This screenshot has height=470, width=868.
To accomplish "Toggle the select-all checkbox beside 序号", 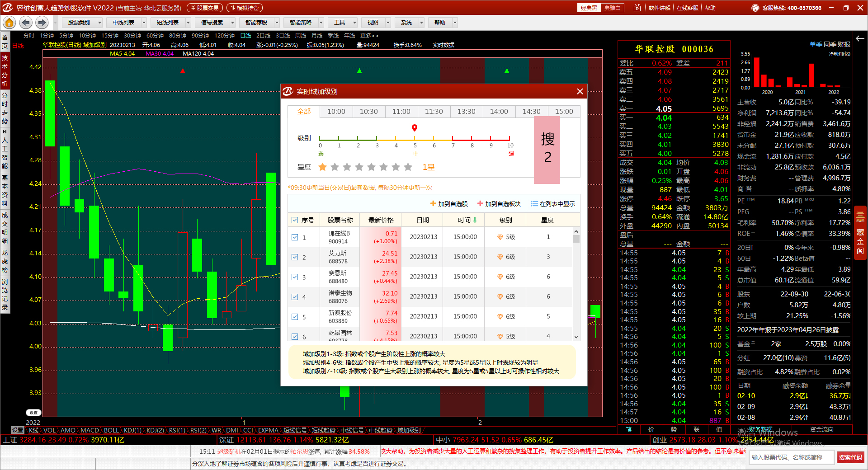I will point(295,220).
